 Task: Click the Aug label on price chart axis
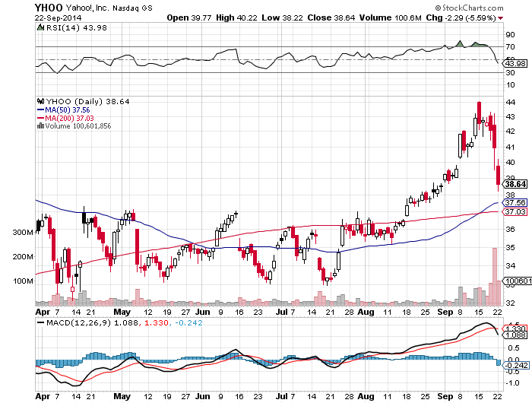(x=366, y=312)
